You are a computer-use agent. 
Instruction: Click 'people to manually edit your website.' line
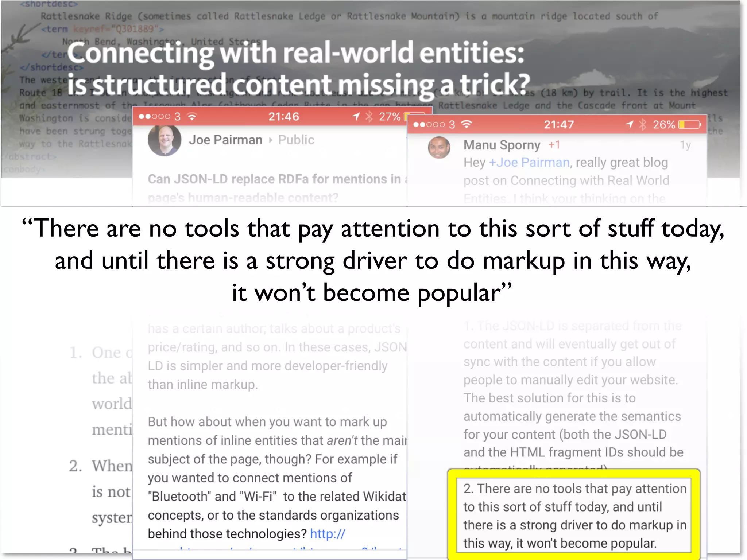tap(570, 380)
